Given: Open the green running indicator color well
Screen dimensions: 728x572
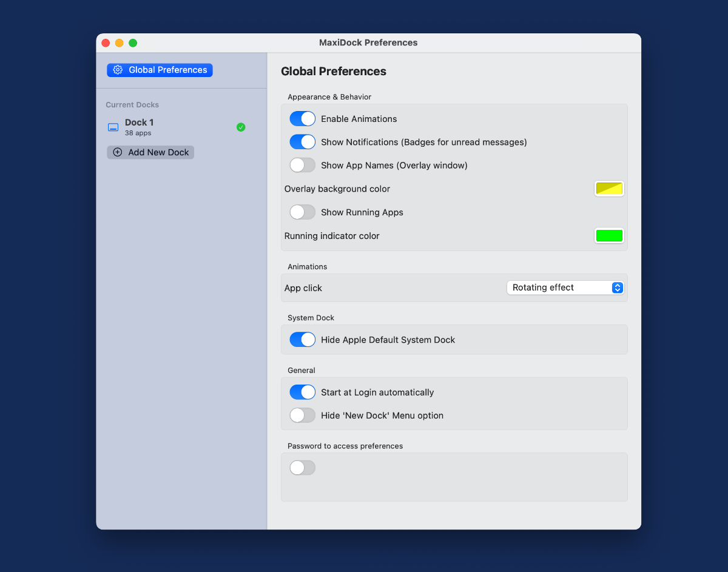Looking at the screenshot, I should click(x=609, y=236).
